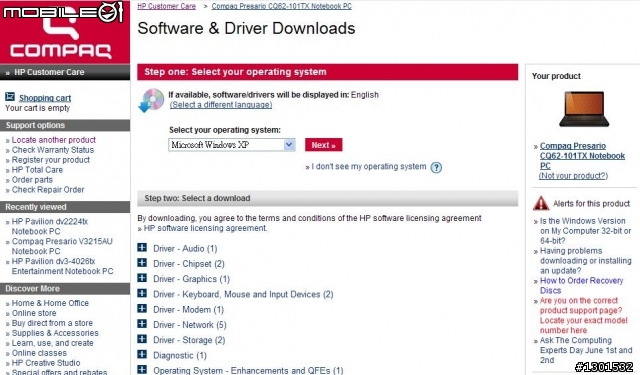Click the CD download icon

pos(151,100)
